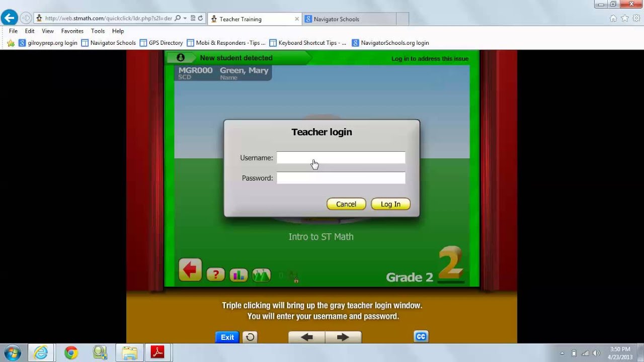Open the Tools menu

(98, 31)
